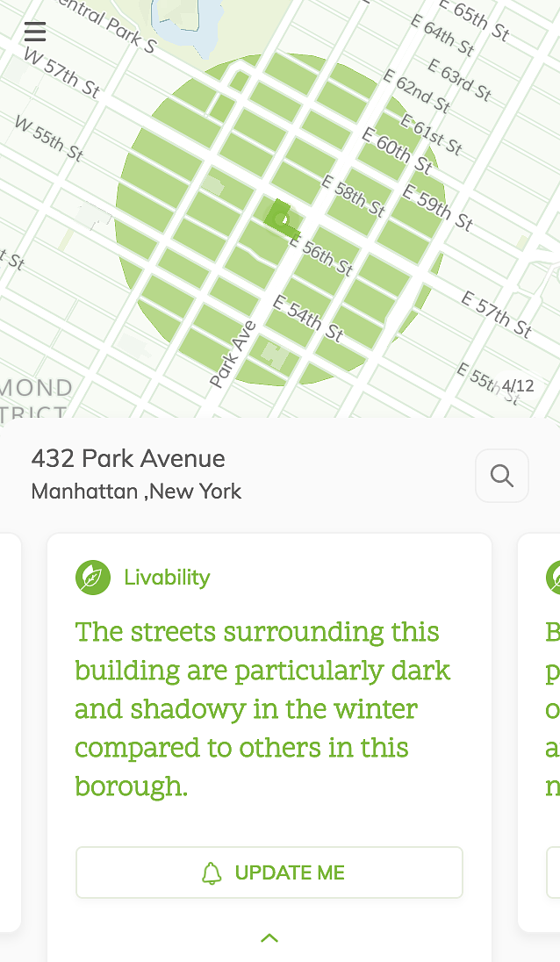Tap the bell icon inside UPDATE ME

click(x=210, y=872)
